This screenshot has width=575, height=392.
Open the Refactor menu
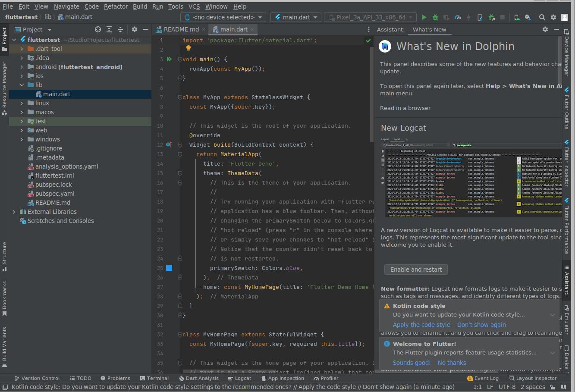click(116, 6)
